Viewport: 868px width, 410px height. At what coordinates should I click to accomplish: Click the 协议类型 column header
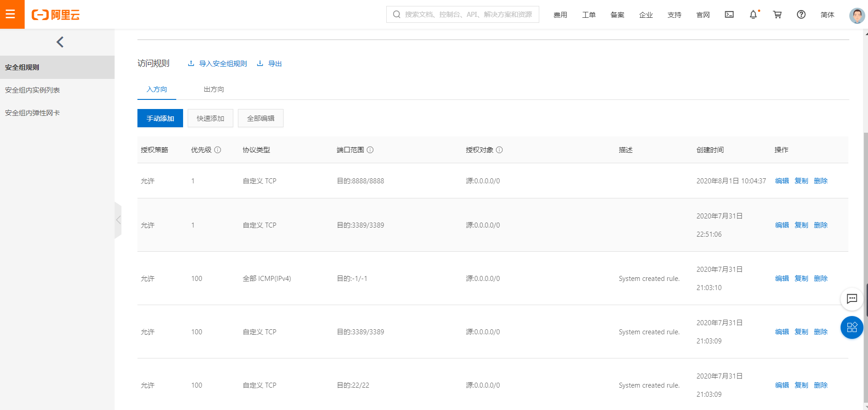coord(256,150)
